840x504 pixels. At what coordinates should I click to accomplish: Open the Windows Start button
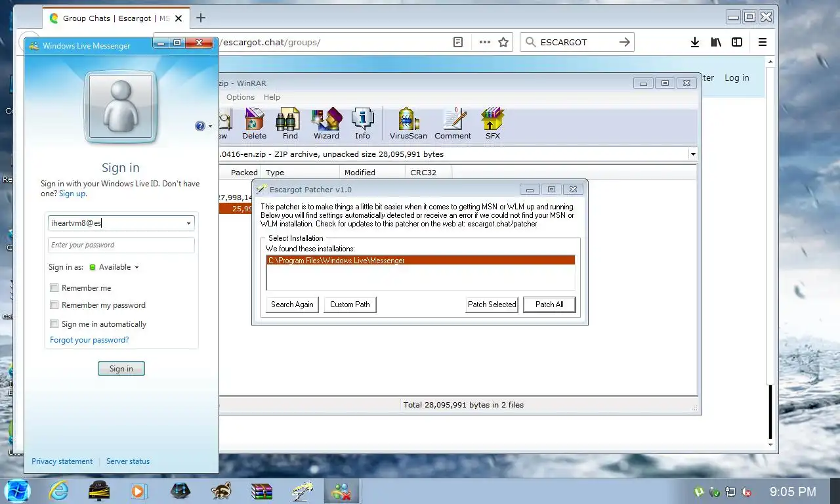pyautogui.click(x=17, y=491)
